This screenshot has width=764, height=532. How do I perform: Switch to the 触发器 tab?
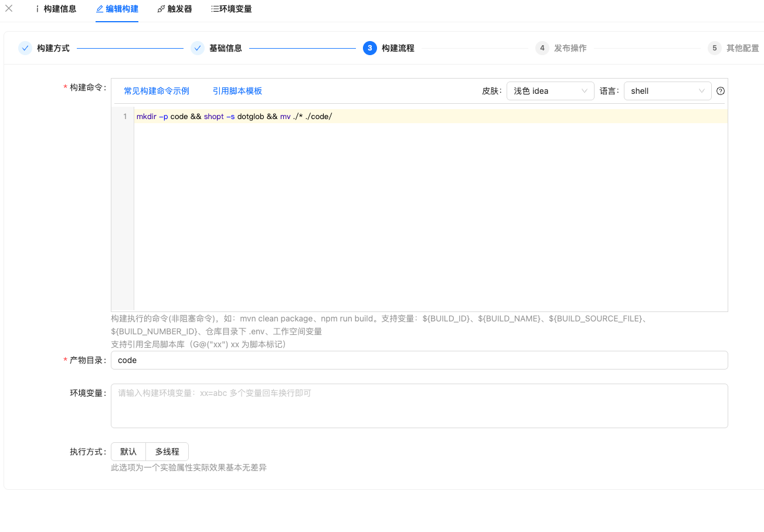pyautogui.click(x=175, y=9)
